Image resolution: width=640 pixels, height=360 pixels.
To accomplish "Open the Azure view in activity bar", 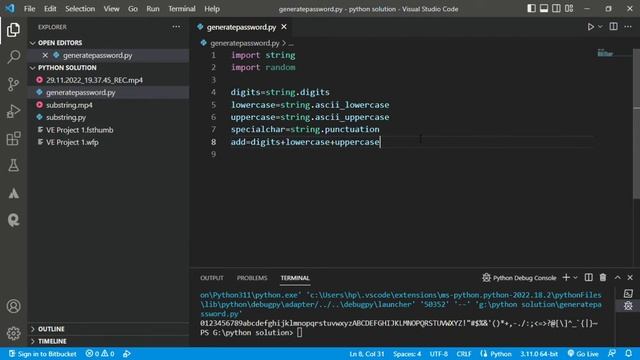I will point(13,193).
